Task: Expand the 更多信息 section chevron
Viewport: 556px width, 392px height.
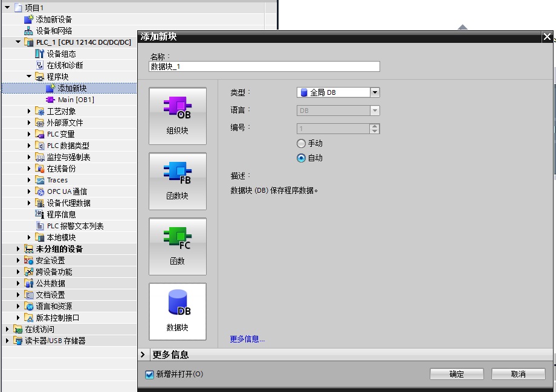Action: click(143, 355)
